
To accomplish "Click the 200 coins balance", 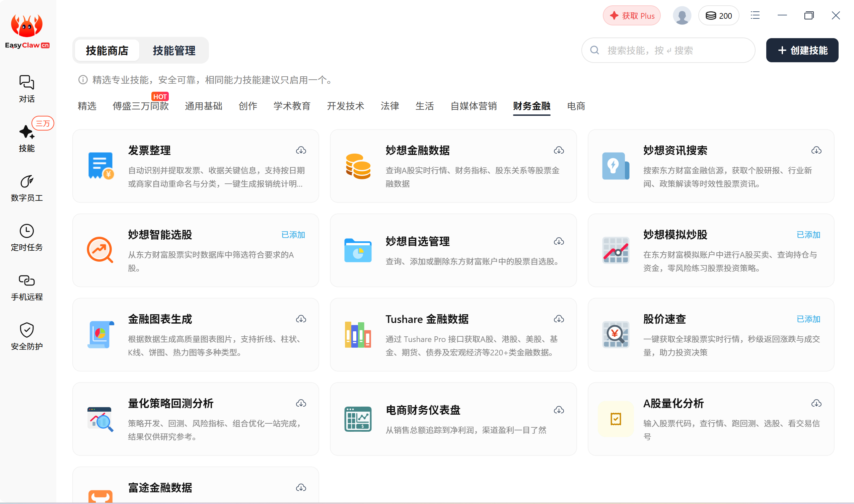I will click(718, 16).
